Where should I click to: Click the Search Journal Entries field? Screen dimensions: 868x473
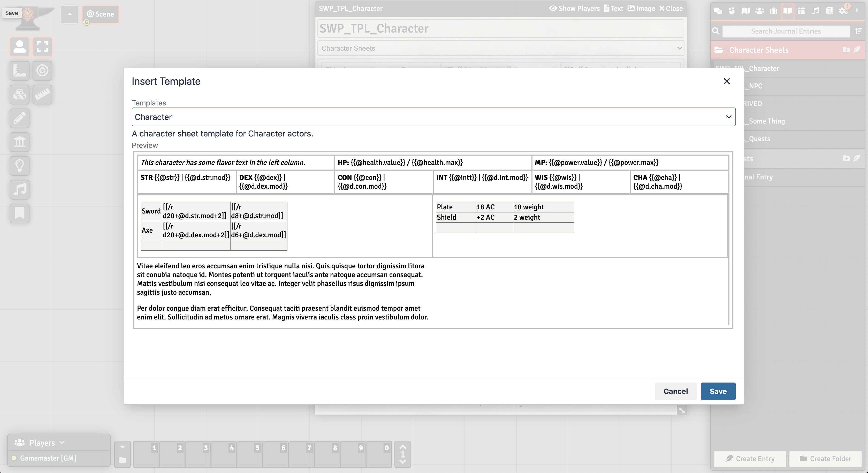click(x=786, y=31)
